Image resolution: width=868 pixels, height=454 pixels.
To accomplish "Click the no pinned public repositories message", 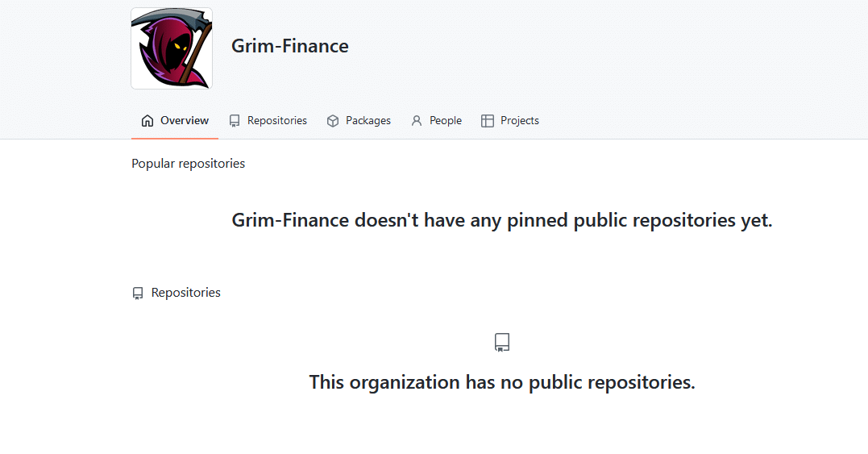I will coord(501,220).
